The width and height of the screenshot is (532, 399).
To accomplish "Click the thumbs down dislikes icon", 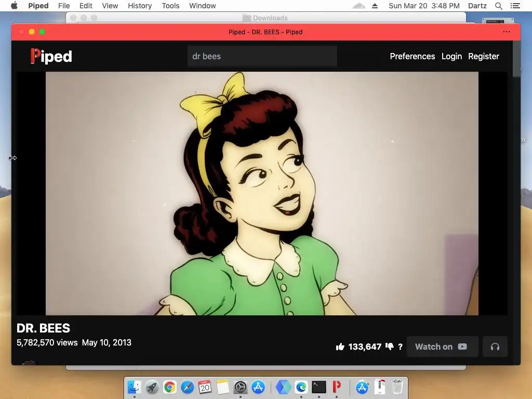I will 390,347.
